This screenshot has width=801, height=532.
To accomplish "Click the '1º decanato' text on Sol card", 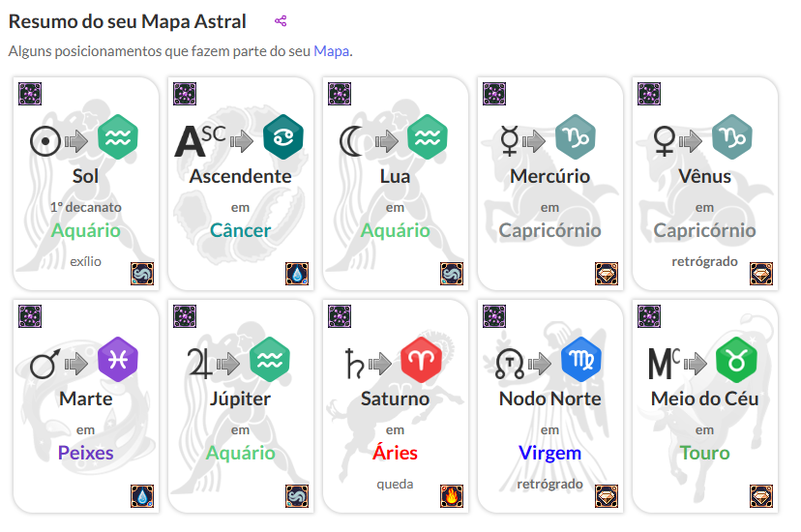I will coord(86,207).
